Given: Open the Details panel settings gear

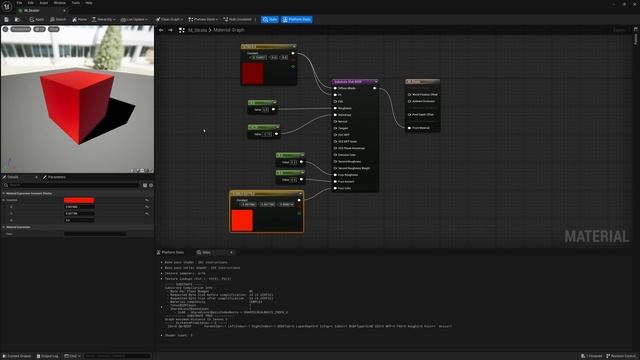Looking at the screenshot, I should pyautogui.click(x=151, y=185).
